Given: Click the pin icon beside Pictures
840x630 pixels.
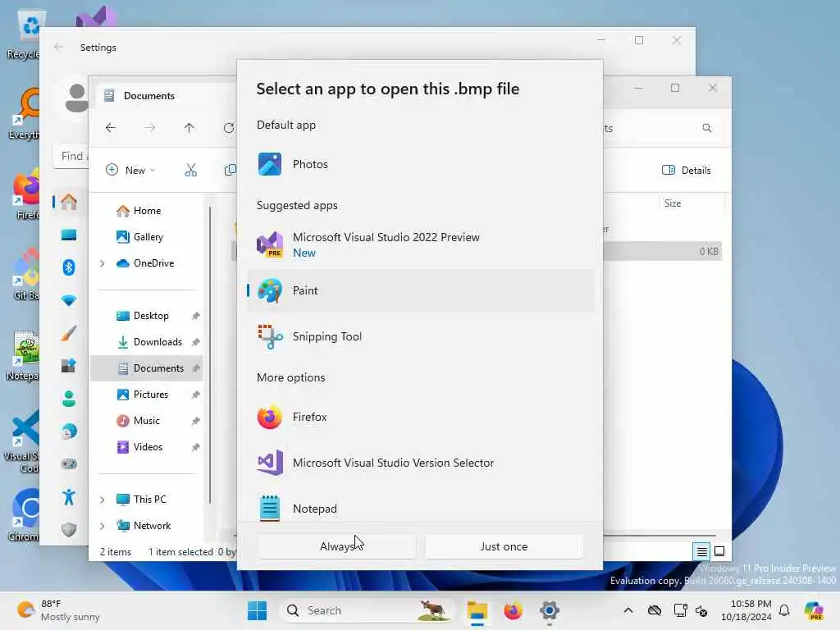Looking at the screenshot, I should pos(195,395).
